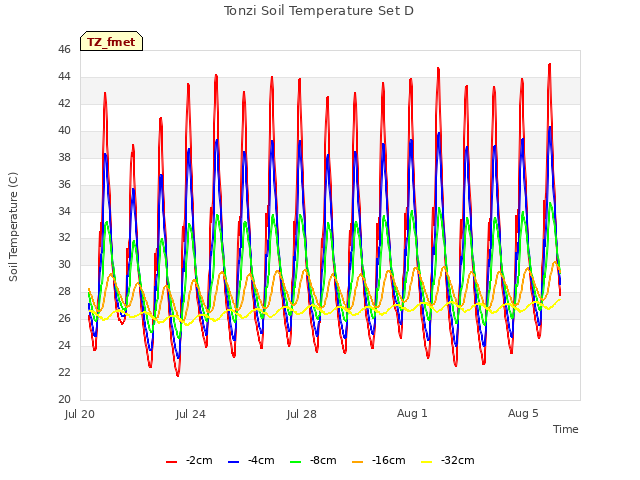Click the Jul 20 x-axis tick label
This screenshot has width=640, height=480.
pos(80,414)
